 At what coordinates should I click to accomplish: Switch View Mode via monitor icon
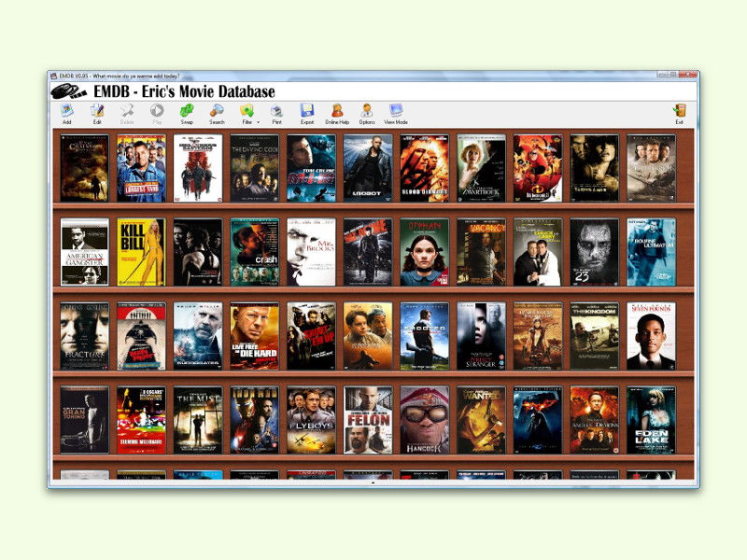[x=396, y=111]
